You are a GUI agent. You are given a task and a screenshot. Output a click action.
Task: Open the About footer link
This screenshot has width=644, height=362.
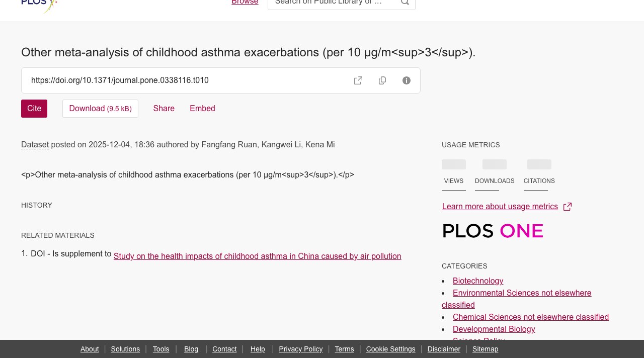(x=90, y=349)
